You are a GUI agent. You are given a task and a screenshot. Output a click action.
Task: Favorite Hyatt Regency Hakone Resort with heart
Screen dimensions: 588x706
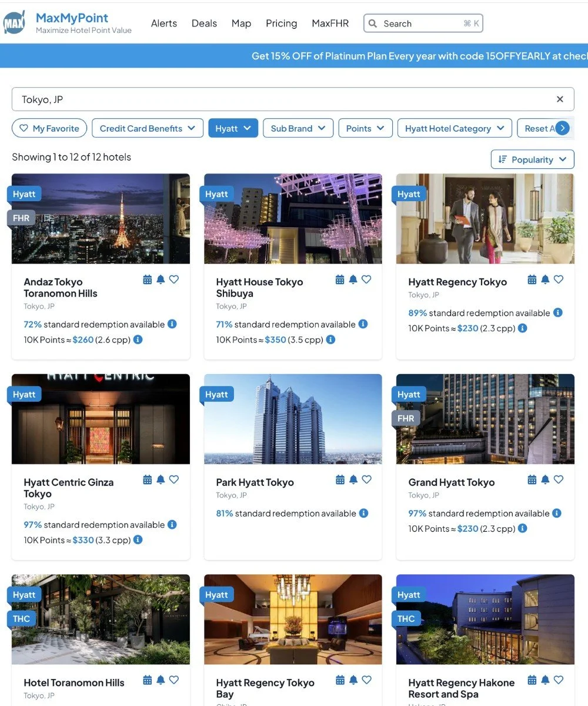pos(559,680)
